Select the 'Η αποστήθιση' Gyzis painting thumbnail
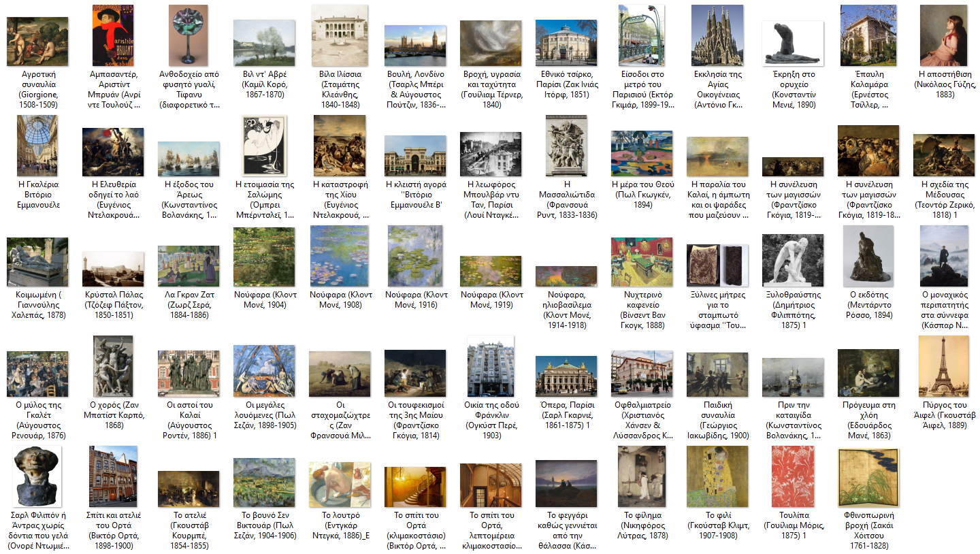 tap(945, 35)
